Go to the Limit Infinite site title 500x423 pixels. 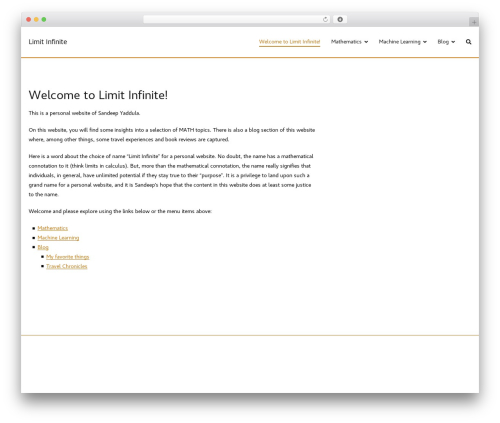coord(48,42)
